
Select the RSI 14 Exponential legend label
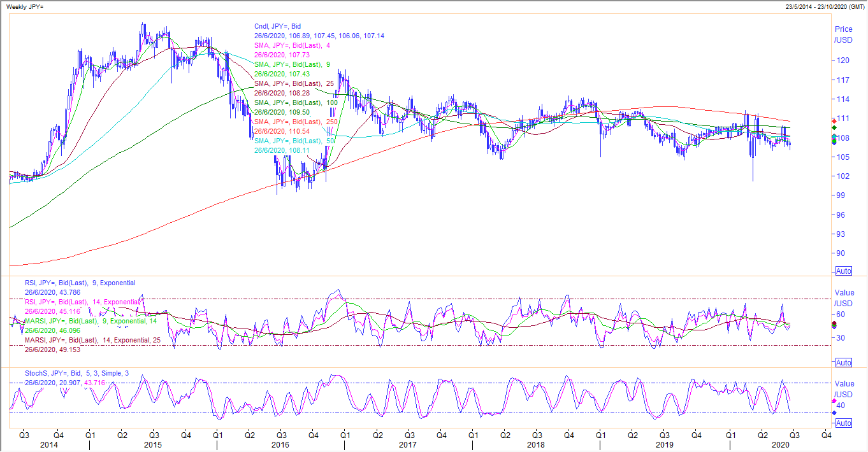click(82, 302)
